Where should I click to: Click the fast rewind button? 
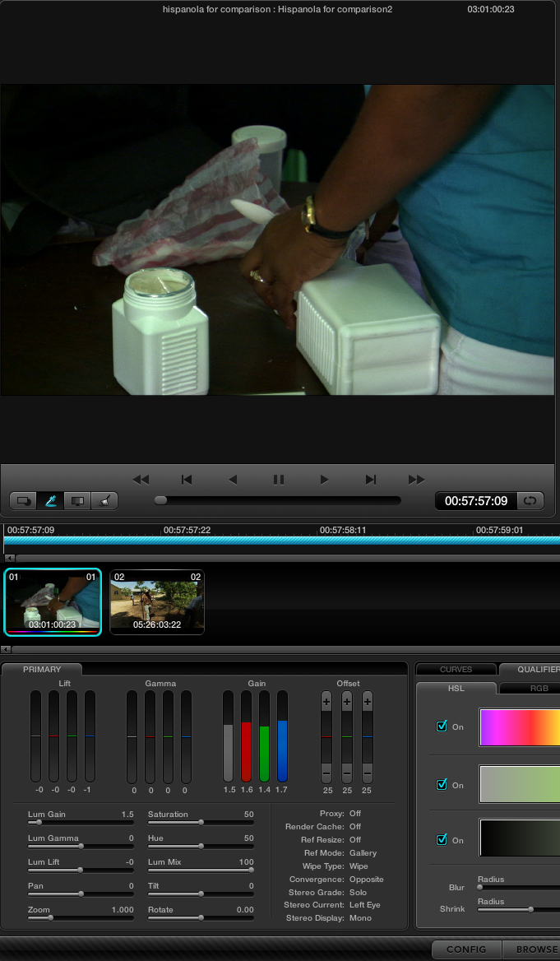pos(141,480)
